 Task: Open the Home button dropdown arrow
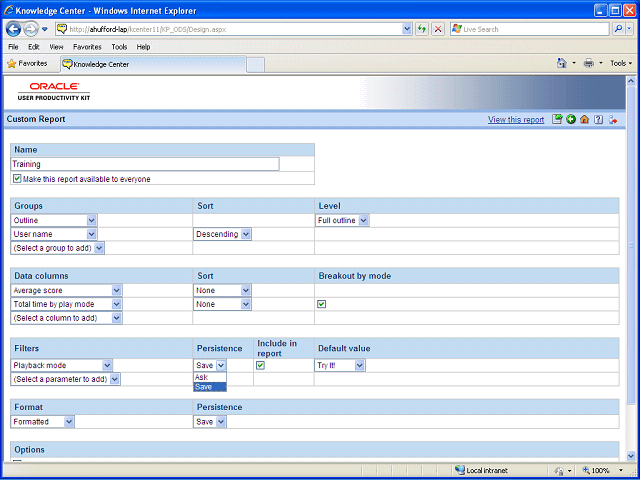point(574,63)
